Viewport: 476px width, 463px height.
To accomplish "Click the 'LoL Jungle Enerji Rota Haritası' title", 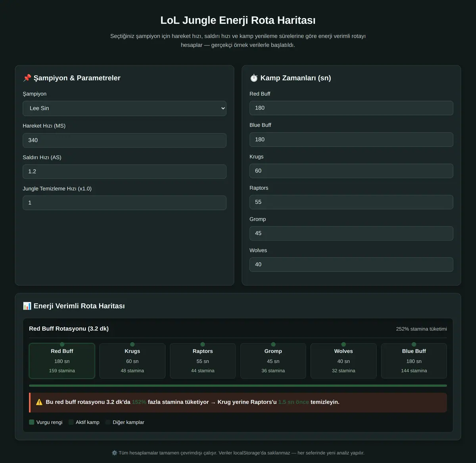I will (238, 20).
